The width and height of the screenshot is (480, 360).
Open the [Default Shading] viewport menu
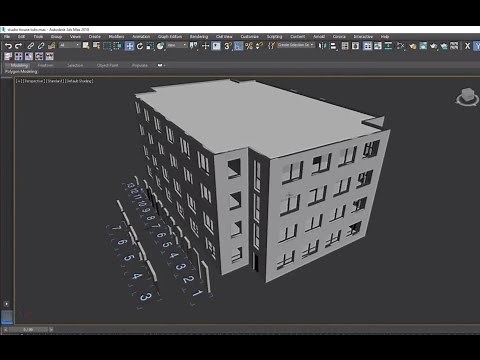79,81
